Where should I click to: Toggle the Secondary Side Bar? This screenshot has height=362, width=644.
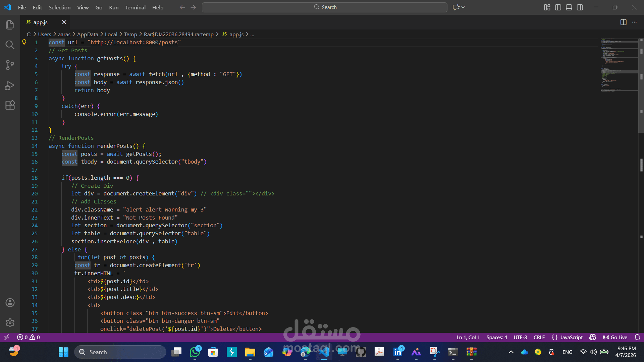click(580, 7)
